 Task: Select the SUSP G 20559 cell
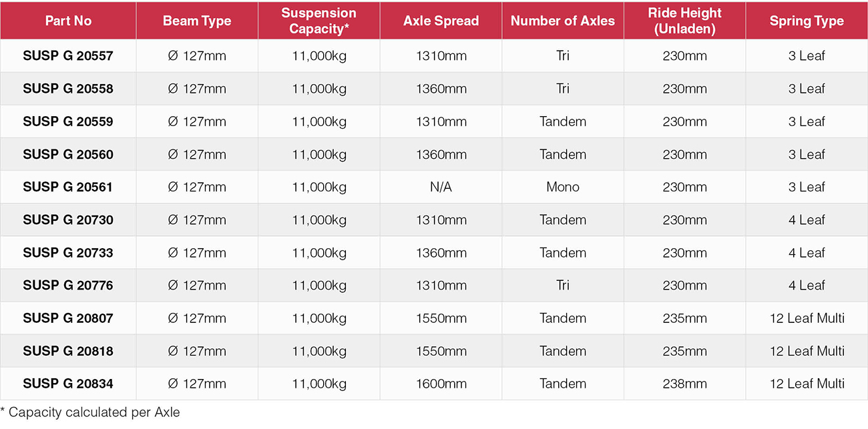pos(68,121)
